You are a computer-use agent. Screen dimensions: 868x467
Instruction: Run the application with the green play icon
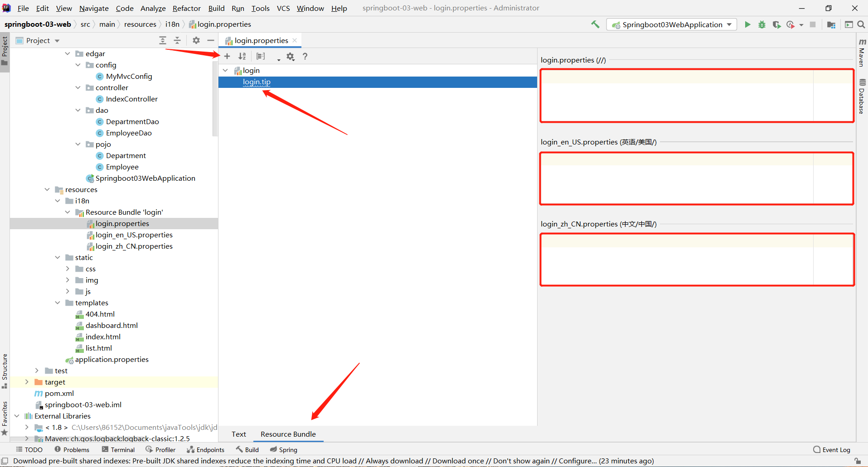747,24
